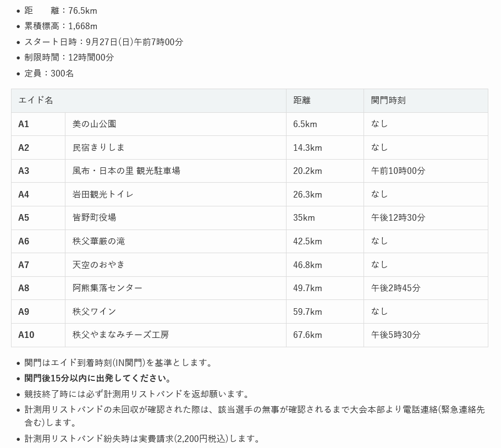Click the エイド名 column header
The height and width of the screenshot is (448, 501).
(x=36, y=101)
